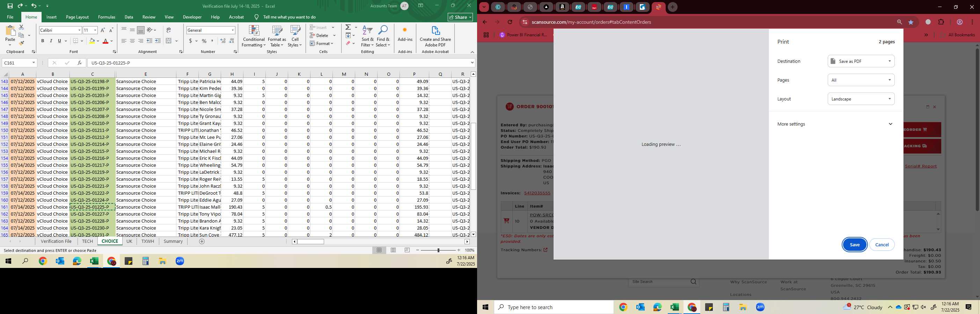The width and height of the screenshot is (980, 314).
Task: Select Page Break Preview view icon
Action: 407,250
